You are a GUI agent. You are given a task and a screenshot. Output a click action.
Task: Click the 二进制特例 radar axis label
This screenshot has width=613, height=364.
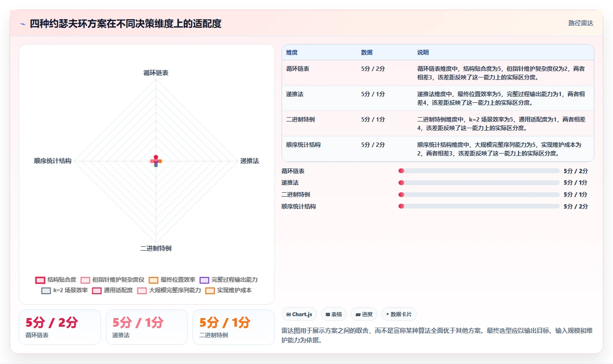[156, 248]
